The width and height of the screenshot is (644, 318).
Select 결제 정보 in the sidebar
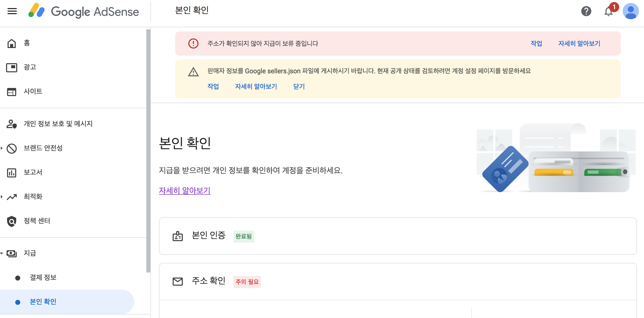pos(43,277)
